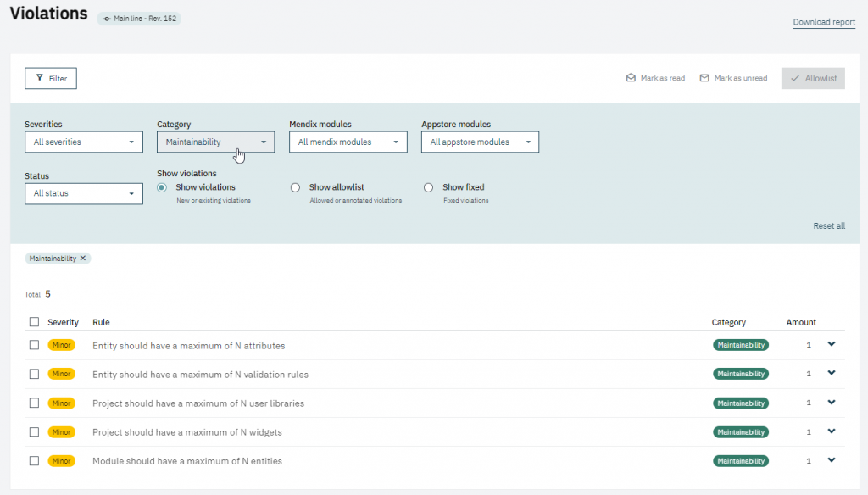Open the Mendix modules dropdown
This screenshot has width=868, height=495.
click(x=348, y=142)
